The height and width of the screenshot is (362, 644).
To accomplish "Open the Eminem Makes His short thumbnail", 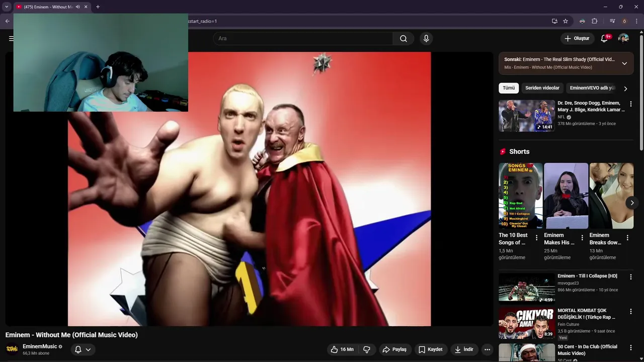I will [x=566, y=196].
